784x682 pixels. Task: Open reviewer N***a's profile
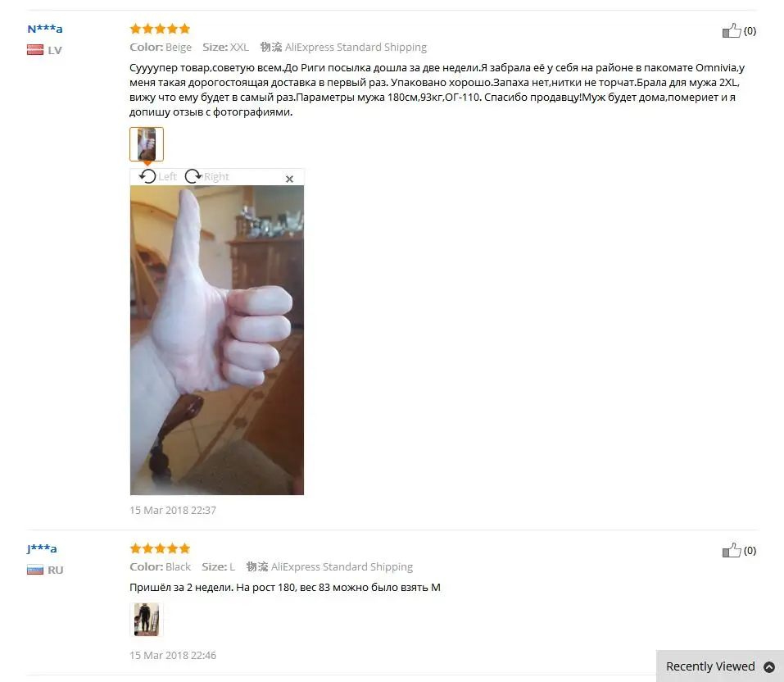pyautogui.click(x=45, y=29)
